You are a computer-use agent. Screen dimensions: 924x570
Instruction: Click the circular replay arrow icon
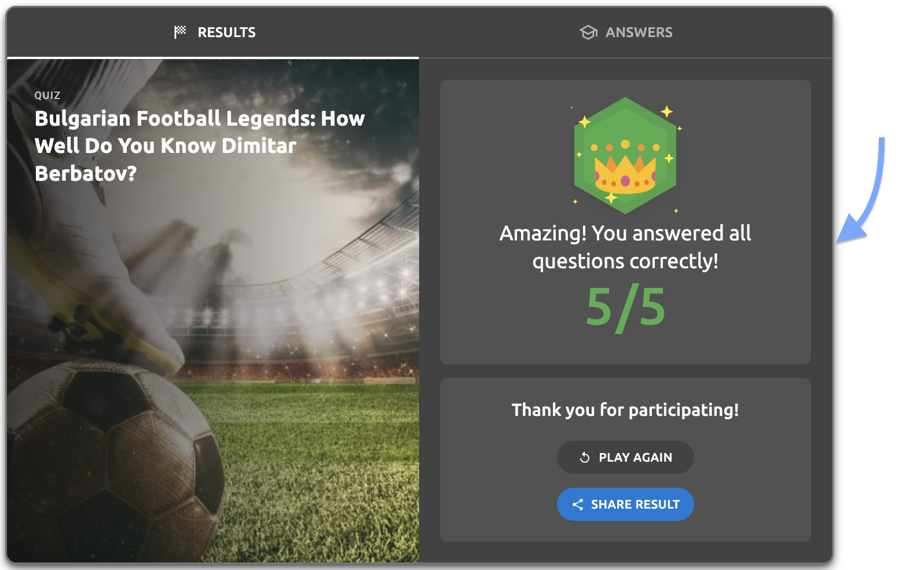click(x=585, y=458)
